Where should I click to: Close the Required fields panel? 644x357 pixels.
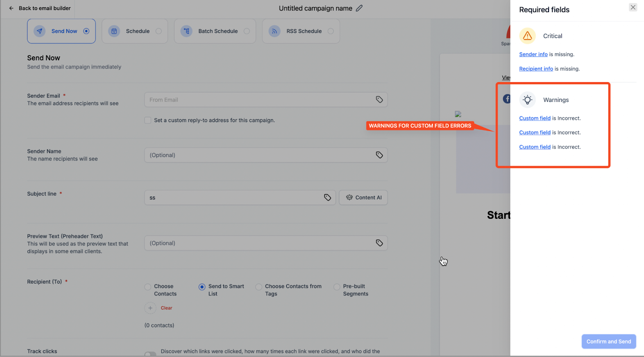633,7
